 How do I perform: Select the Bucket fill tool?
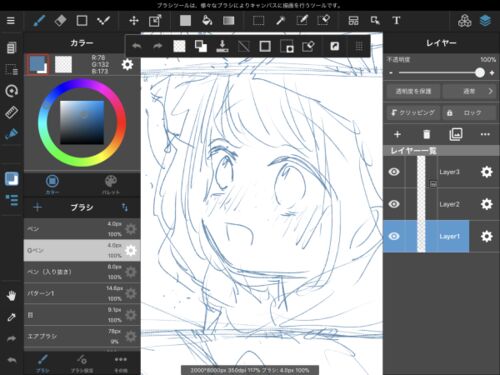(x=207, y=21)
